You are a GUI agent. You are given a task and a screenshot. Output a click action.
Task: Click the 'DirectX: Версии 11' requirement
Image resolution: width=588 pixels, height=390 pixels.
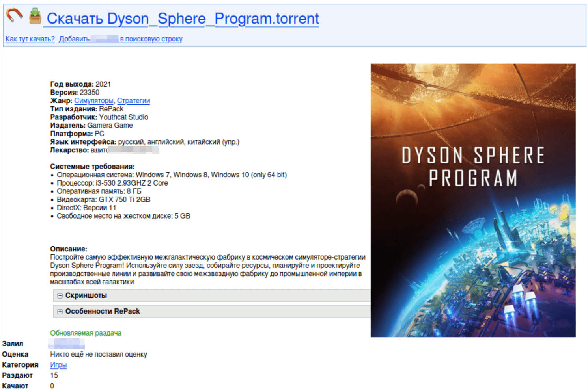[86, 208]
